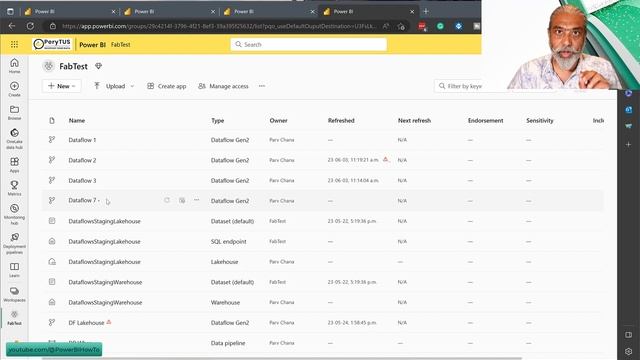Click the browser back arrow
This screenshot has height=360, width=640.
(12, 26)
